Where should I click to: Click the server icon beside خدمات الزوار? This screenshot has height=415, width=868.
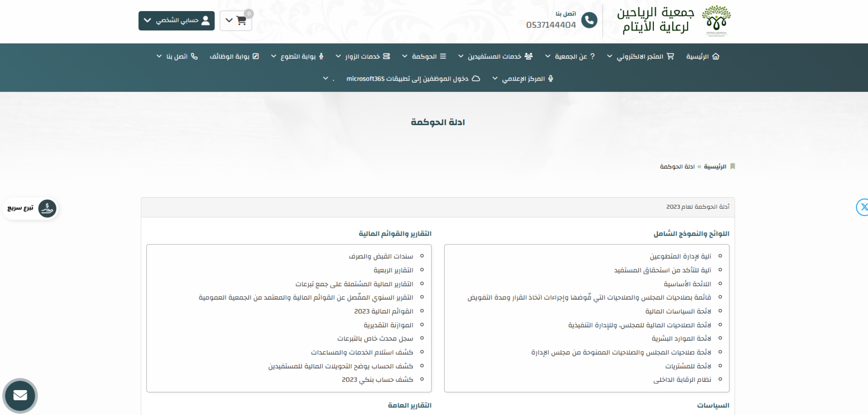(386, 56)
